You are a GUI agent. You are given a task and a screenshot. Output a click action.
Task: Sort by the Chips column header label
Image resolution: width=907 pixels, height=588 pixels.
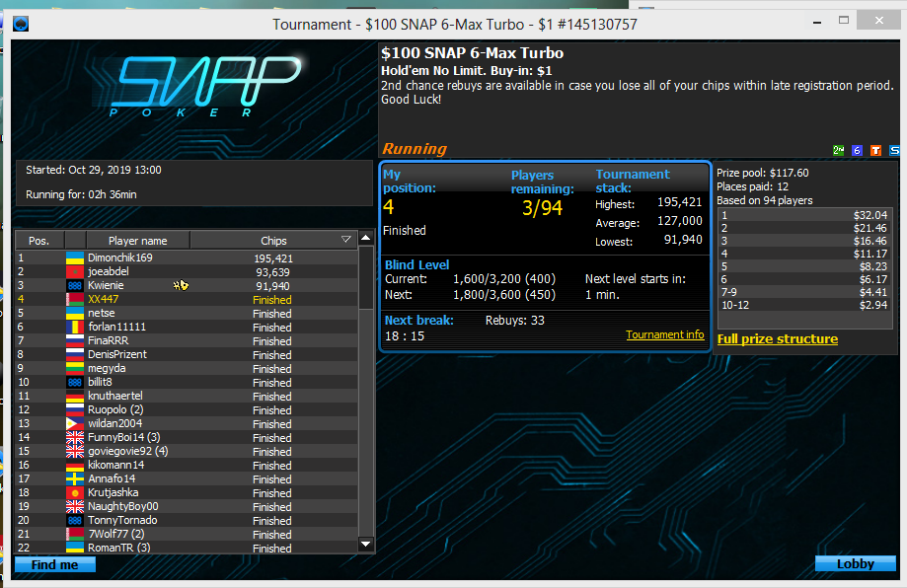[273, 241]
